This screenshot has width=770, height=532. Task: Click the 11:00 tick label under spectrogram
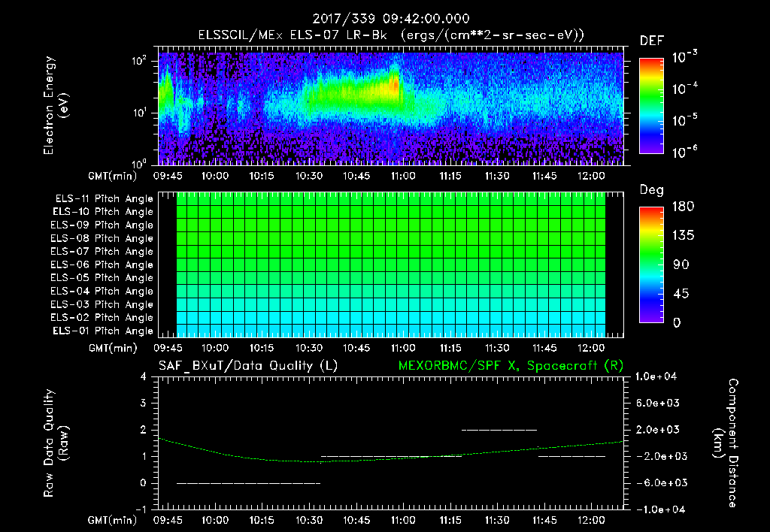pos(403,176)
